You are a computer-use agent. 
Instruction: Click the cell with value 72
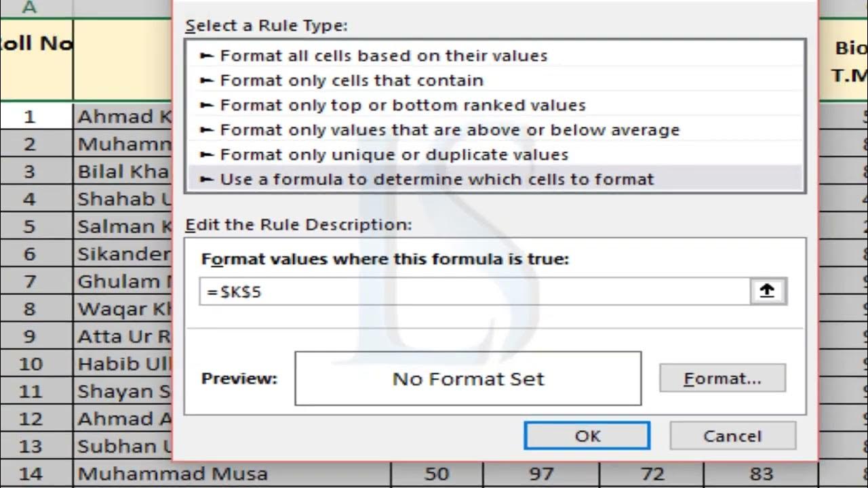pos(652,474)
